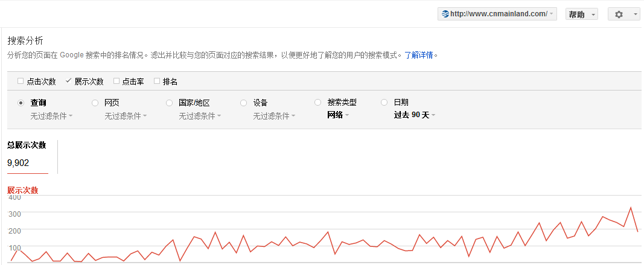
Task: Open the 过去 90 天 date range dropdown
Action: click(x=415, y=115)
